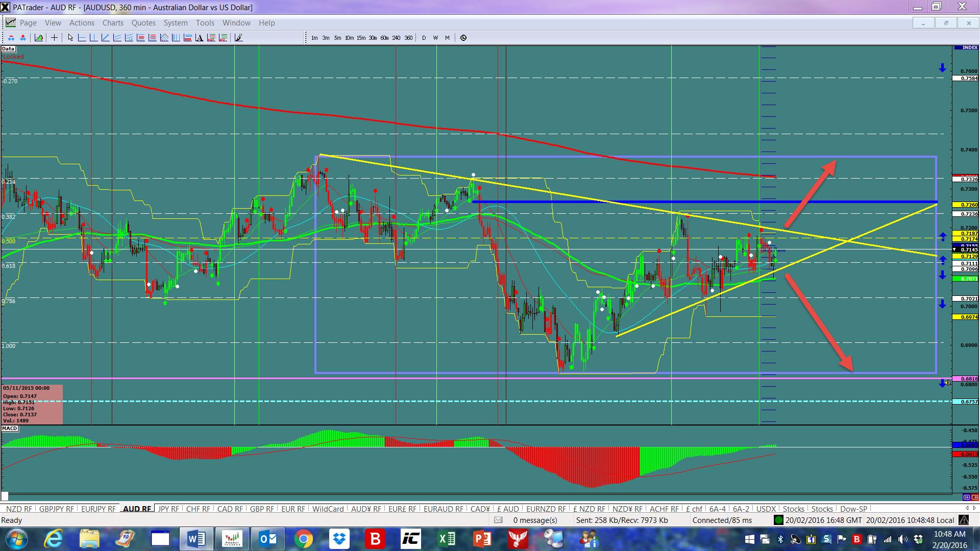The width and height of the screenshot is (980, 551).
Task: Switch chart to 10m timeframe
Action: 349,38
